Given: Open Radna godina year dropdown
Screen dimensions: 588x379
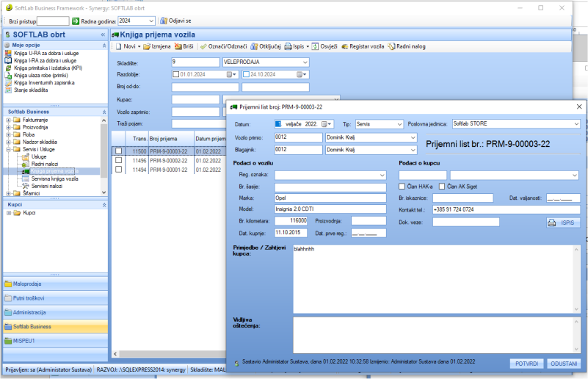Looking at the screenshot, I should click(151, 21).
